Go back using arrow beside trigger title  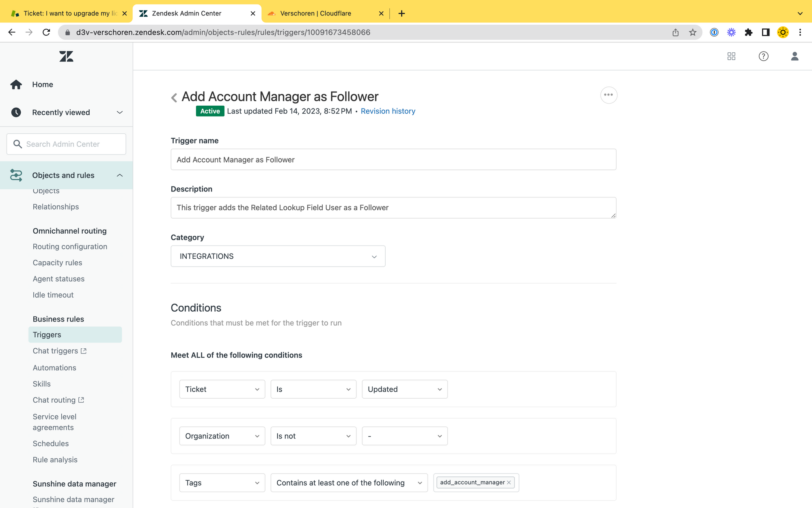tap(174, 98)
